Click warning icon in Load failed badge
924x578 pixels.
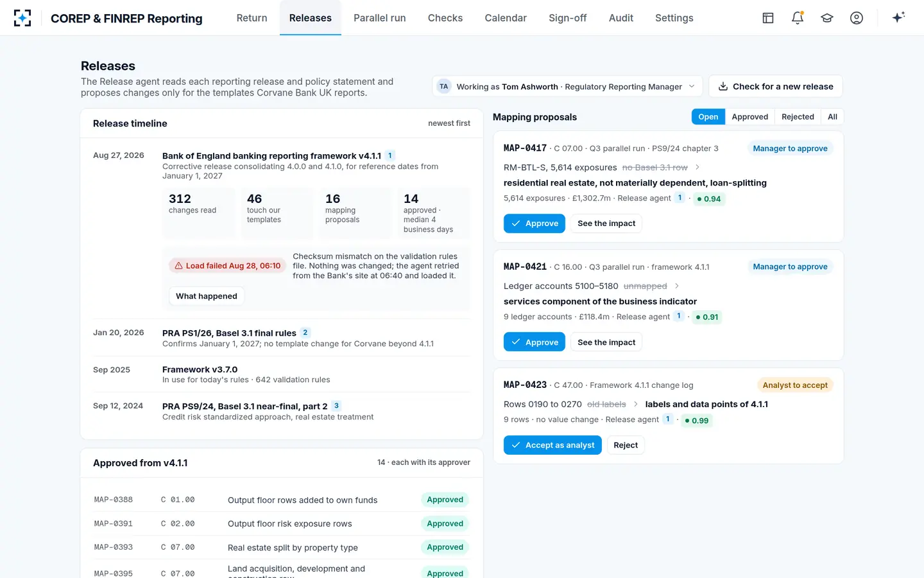(179, 266)
